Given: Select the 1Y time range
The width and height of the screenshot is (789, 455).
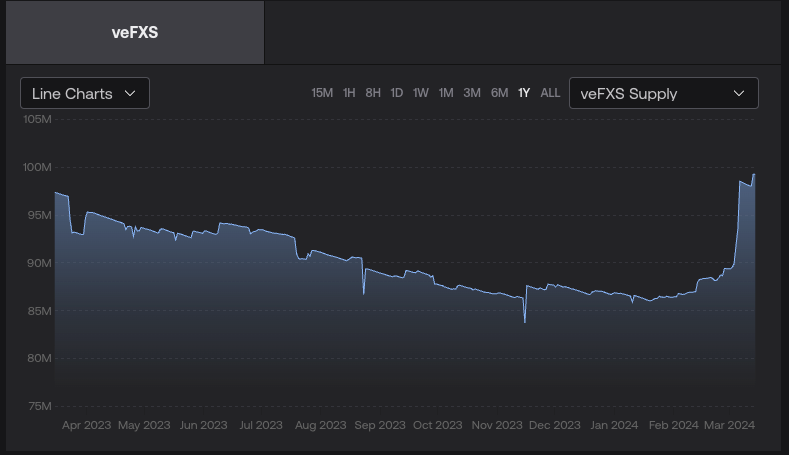Looking at the screenshot, I should (x=524, y=93).
